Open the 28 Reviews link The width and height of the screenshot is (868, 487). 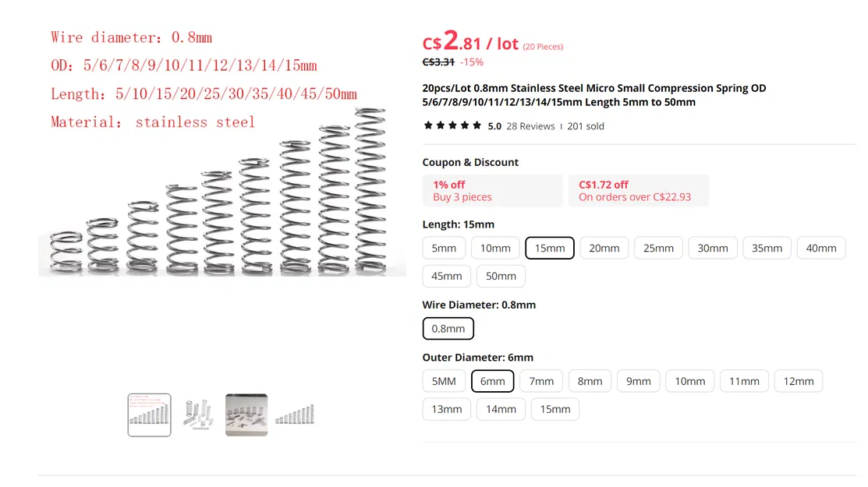pos(530,126)
